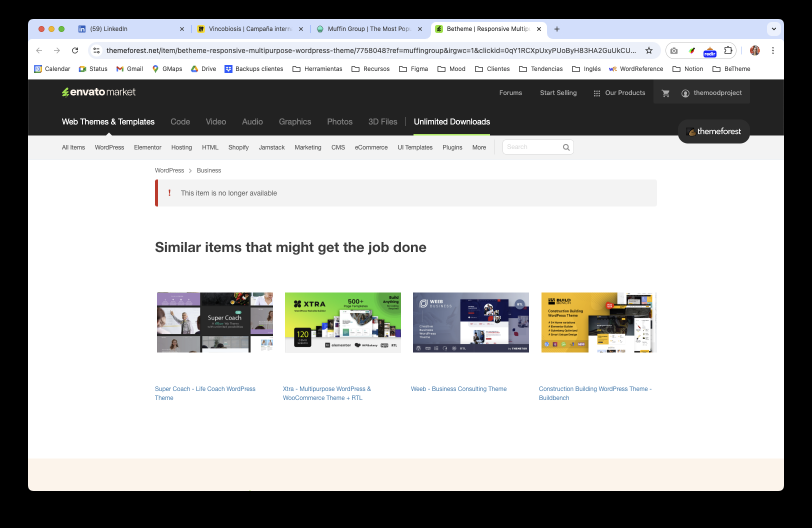Screen dimensions: 812x528
Task: Expand the Tendencias bookmark folder
Action: point(541,69)
